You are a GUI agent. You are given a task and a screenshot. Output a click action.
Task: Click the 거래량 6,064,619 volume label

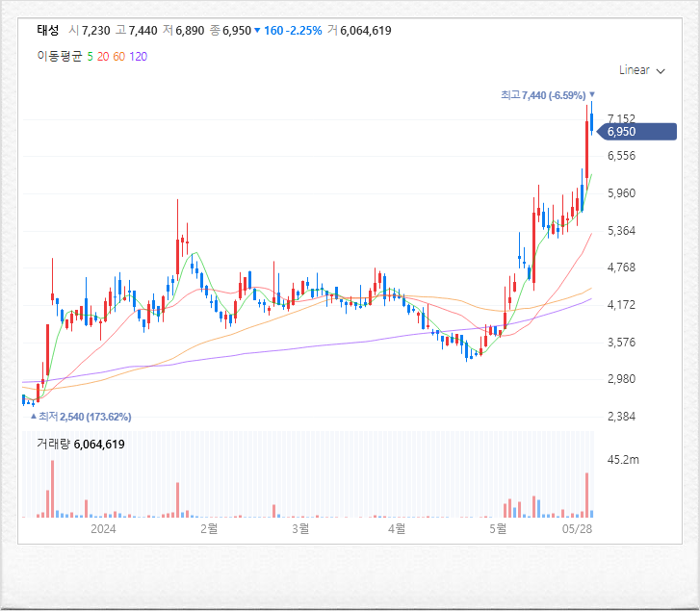(x=80, y=445)
